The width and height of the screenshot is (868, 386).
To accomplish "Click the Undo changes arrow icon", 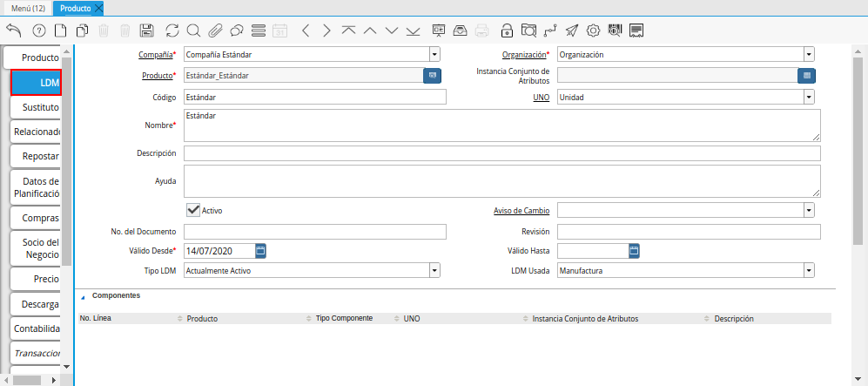I will (x=13, y=30).
